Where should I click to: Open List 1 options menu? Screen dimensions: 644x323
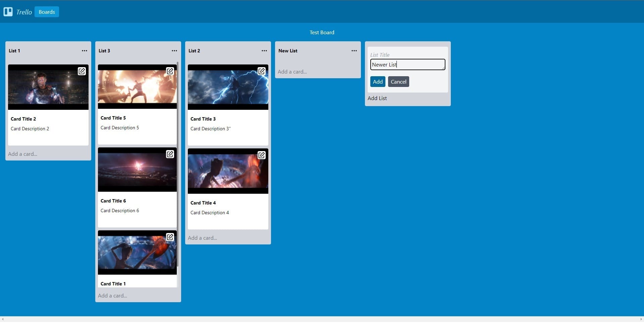[x=85, y=51]
